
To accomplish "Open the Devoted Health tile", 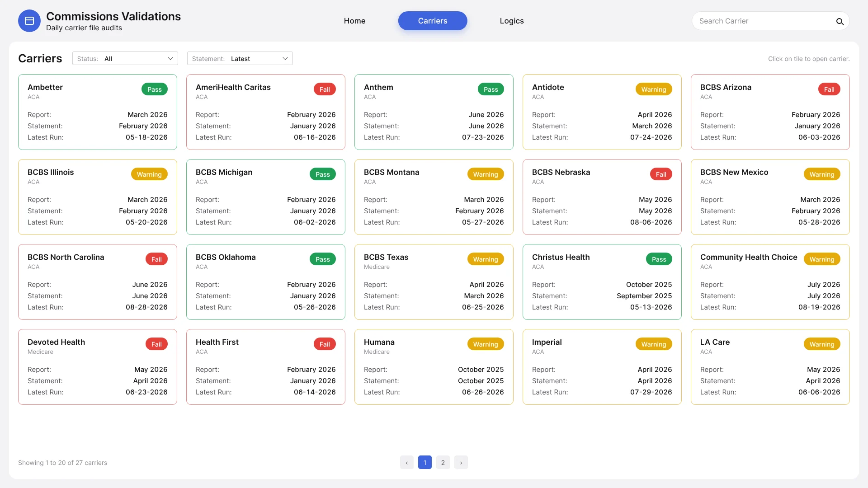I will (x=98, y=367).
